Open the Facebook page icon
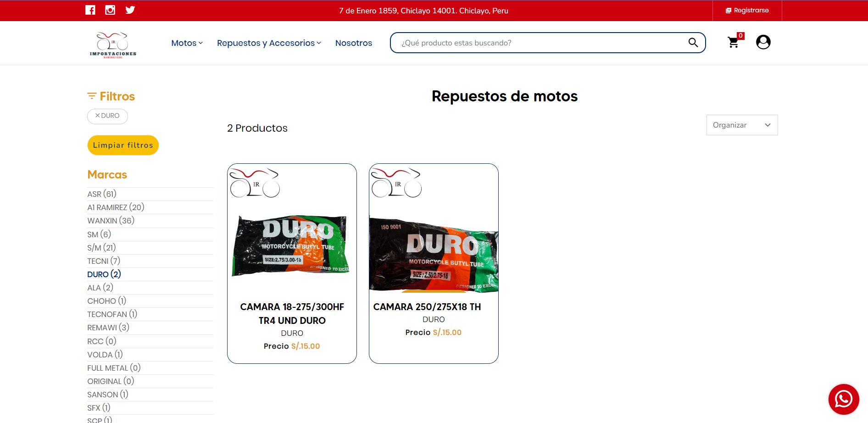This screenshot has width=868, height=423. 90,10
